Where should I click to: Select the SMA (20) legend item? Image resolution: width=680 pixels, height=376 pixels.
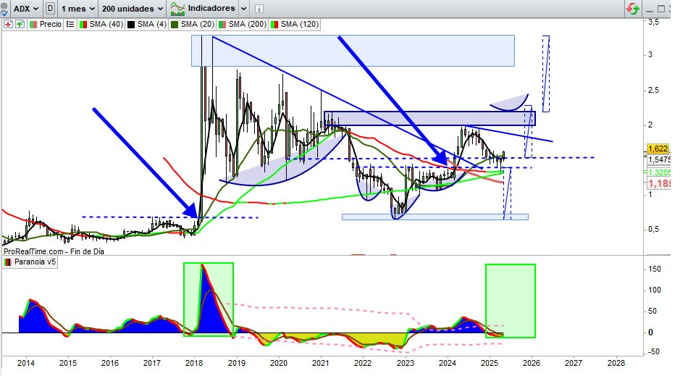[x=193, y=24]
